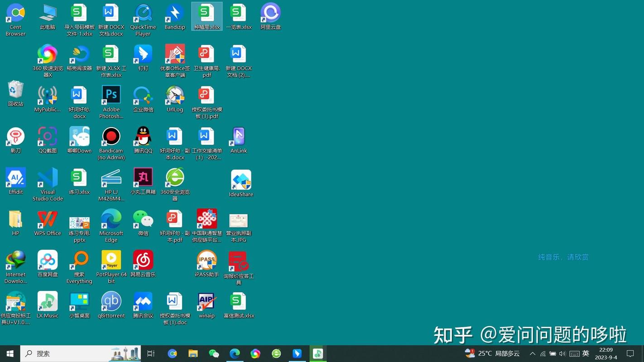Launch 搜索 Everything desktop shortcut
Viewport: 644px width, 362px height.
tap(79, 260)
